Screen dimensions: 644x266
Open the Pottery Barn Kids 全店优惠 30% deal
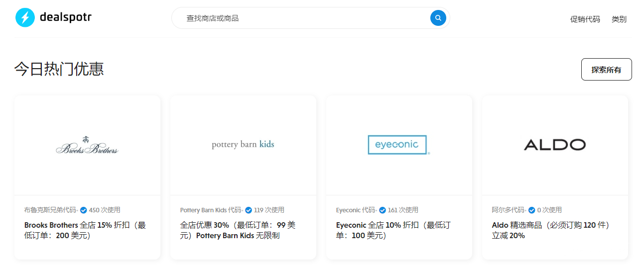[x=238, y=230]
